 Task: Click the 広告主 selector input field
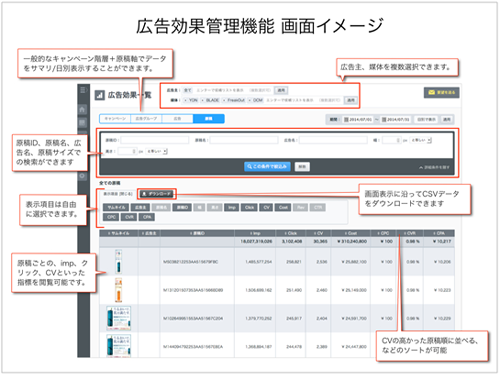[x=227, y=90]
